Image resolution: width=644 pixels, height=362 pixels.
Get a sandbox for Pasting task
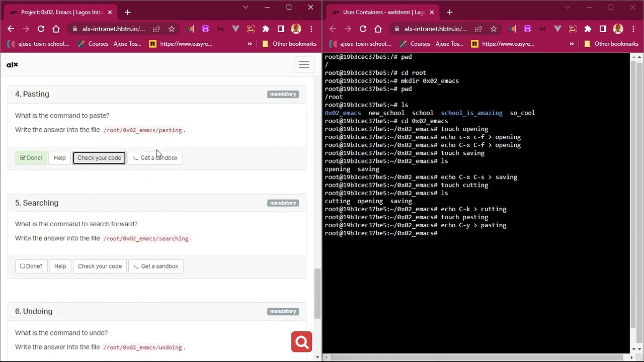click(x=155, y=158)
